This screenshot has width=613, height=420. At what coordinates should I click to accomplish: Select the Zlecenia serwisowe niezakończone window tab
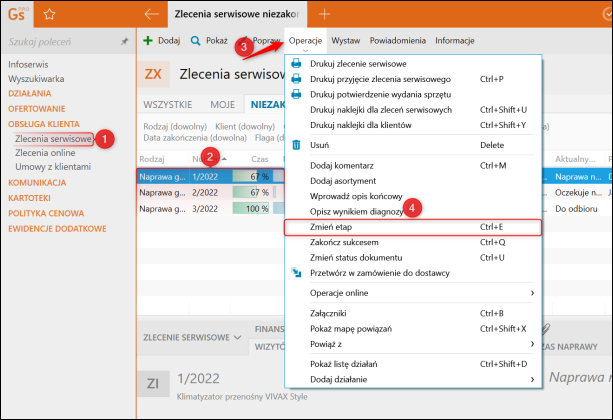click(x=237, y=14)
